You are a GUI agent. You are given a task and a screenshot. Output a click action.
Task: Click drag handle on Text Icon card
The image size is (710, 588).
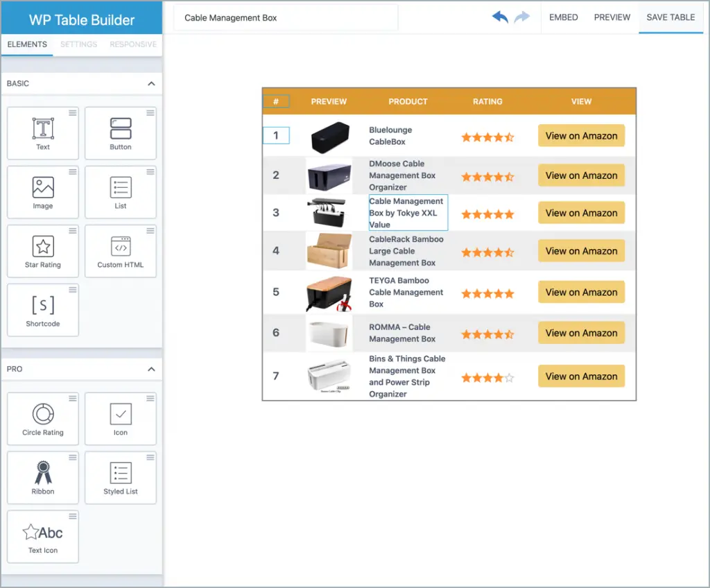[x=72, y=516]
